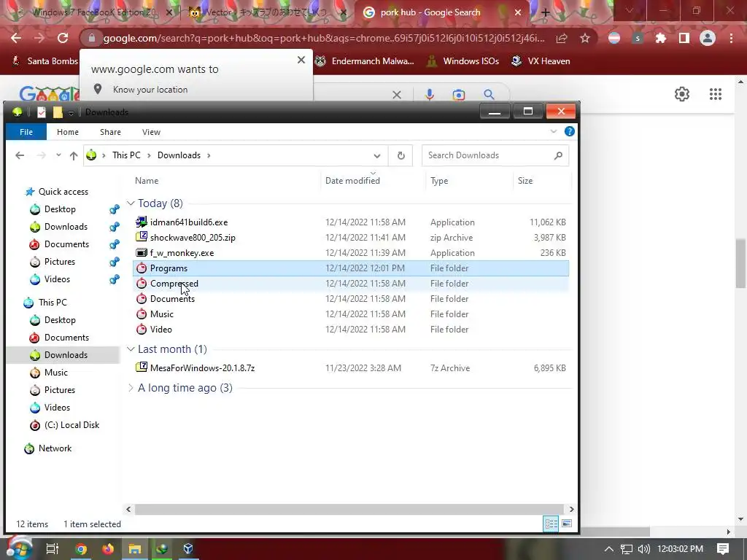Dismiss the location permission popup
Image resolution: width=747 pixels, height=560 pixels.
click(x=301, y=60)
